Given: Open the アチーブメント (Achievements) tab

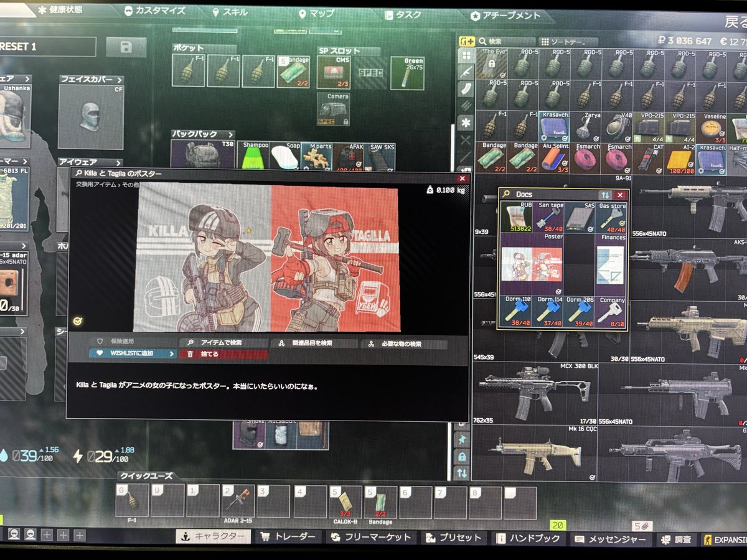Looking at the screenshot, I should click(x=505, y=15).
